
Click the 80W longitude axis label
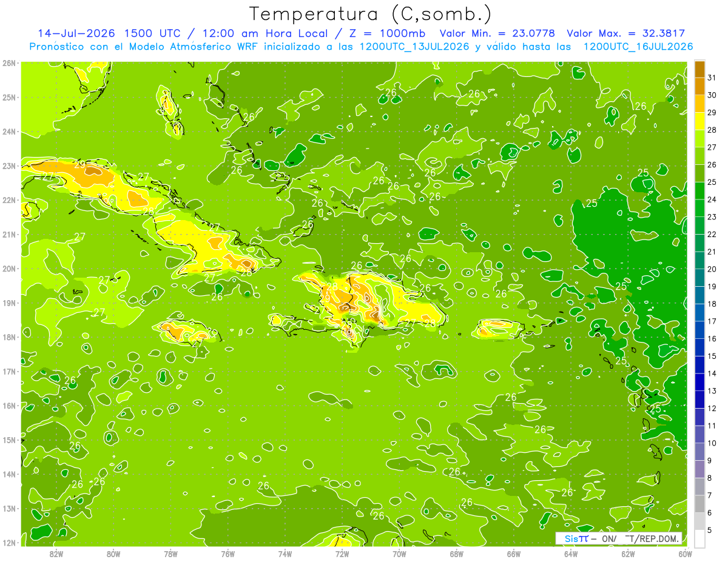[113, 554]
